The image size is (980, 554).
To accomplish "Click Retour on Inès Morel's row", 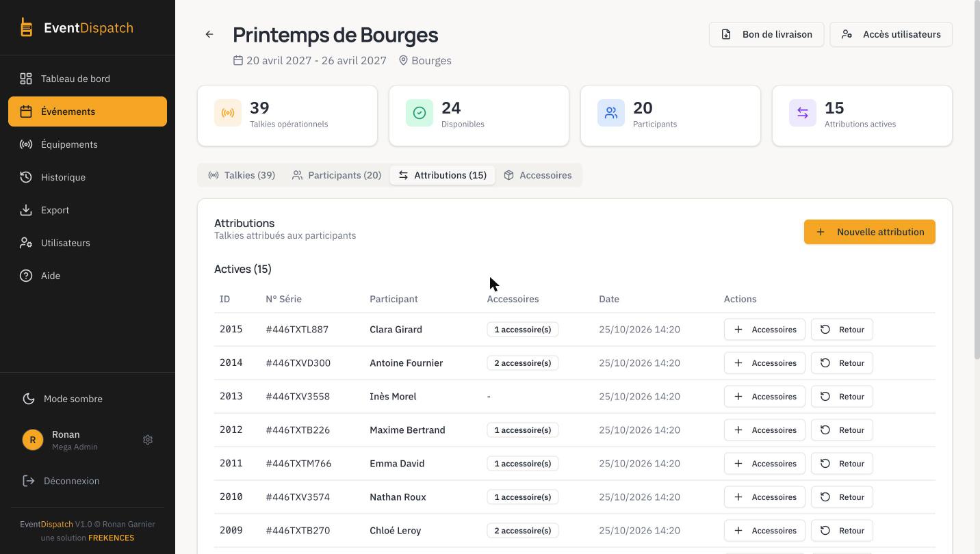I will tap(842, 397).
